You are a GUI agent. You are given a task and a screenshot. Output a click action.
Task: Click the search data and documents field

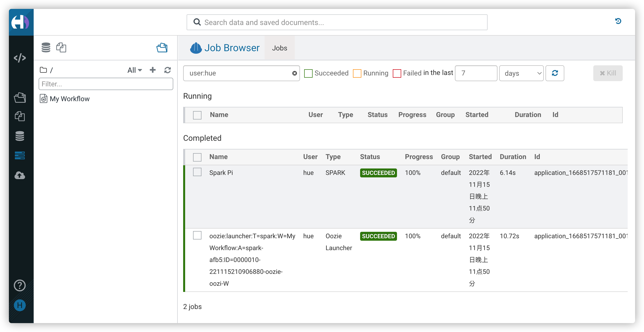[337, 22]
